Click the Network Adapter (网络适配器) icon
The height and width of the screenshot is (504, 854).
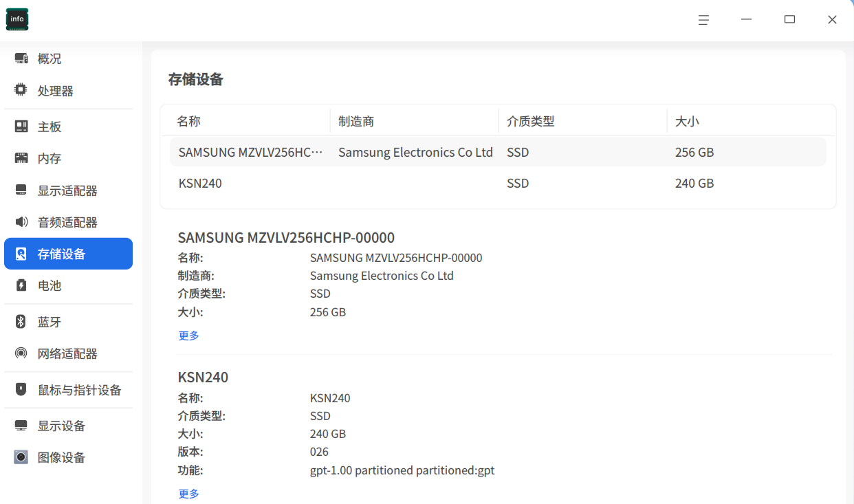[x=21, y=353]
